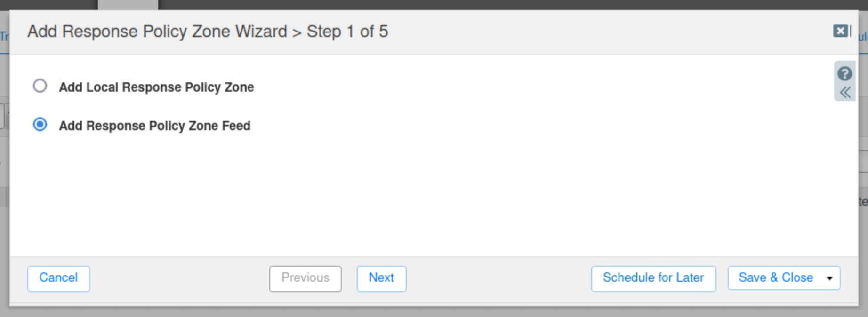
Task: Click the 'Add Response Policy Zone Feed' label
Action: (154, 126)
